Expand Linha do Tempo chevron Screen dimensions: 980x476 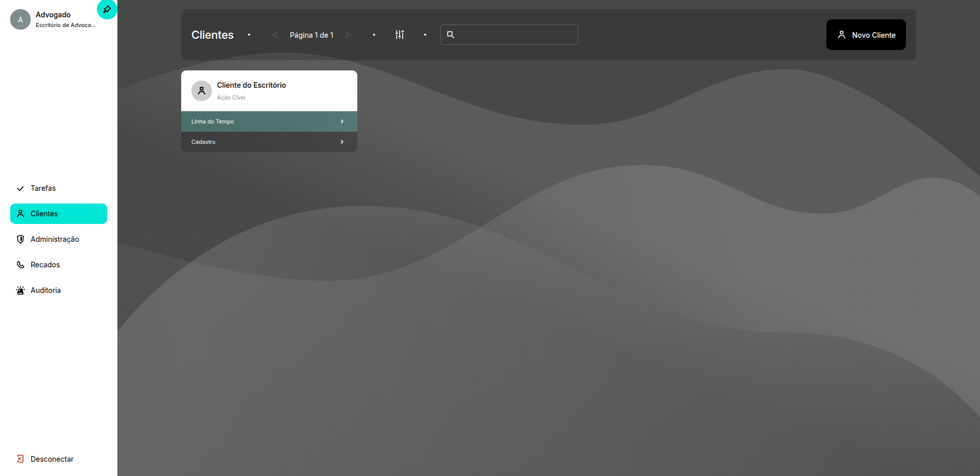[342, 121]
